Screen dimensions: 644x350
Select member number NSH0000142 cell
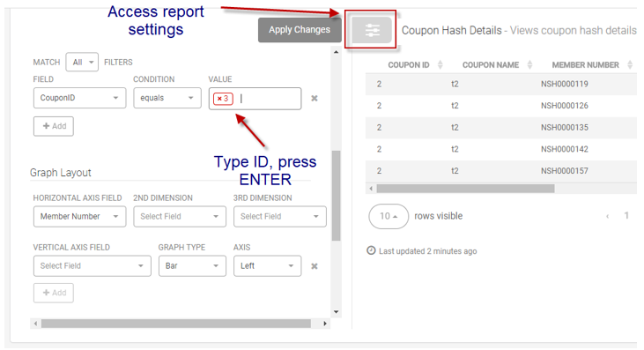(x=565, y=149)
